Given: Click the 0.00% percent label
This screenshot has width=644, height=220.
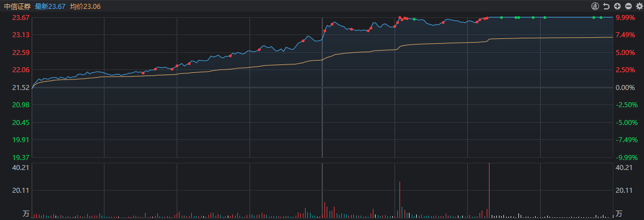Looking at the screenshot, I should 626,87.
